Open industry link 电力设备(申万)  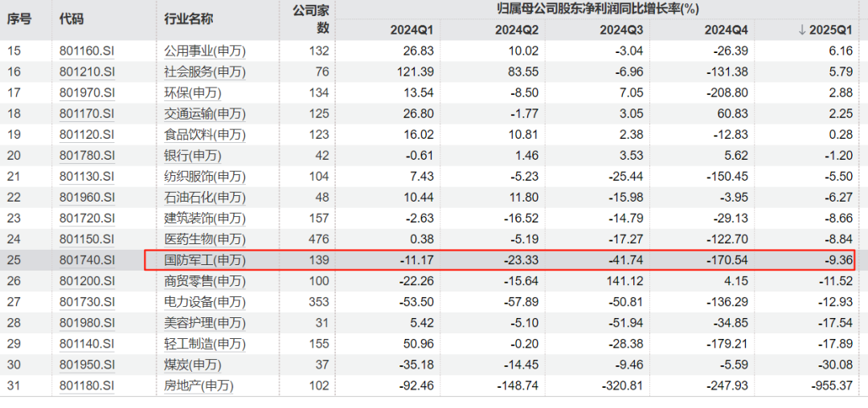(204, 301)
